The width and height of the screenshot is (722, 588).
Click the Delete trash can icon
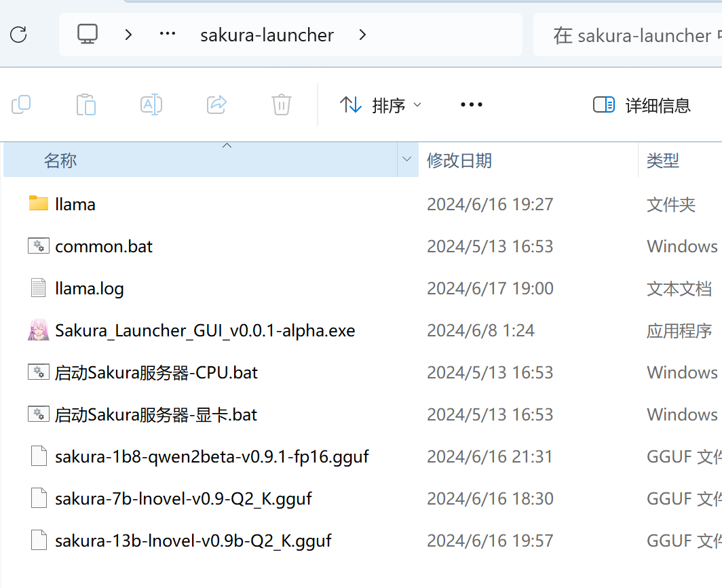282,104
